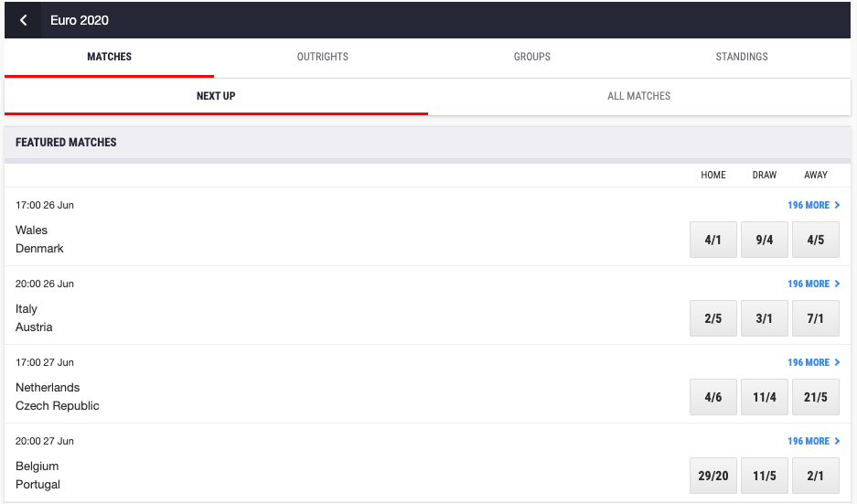
Task: Choose Portugal away win at 2/1
Action: (816, 476)
